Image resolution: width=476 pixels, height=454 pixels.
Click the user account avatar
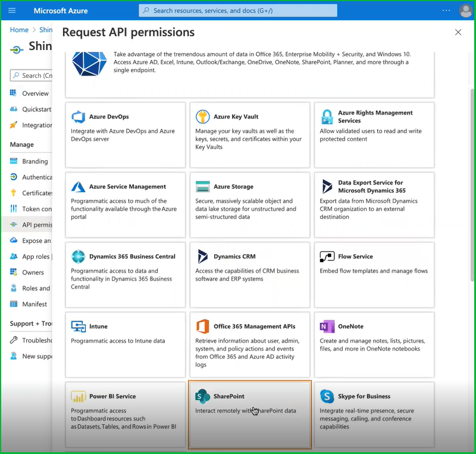click(x=465, y=11)
